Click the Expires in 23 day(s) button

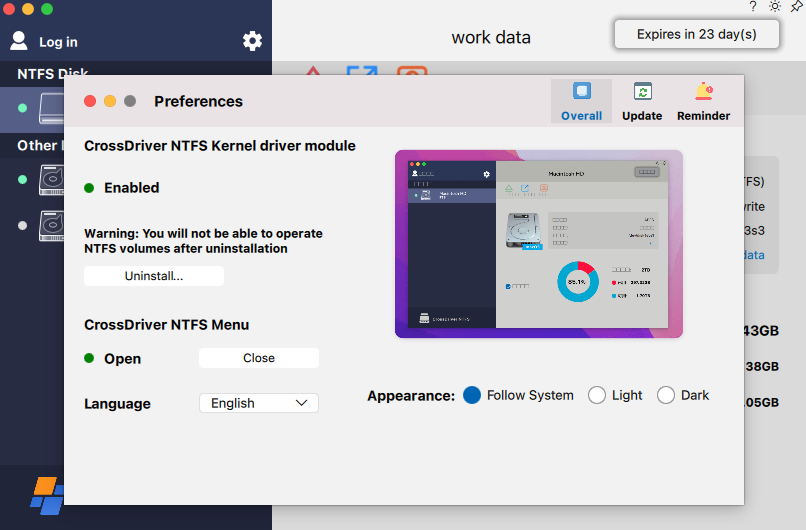[696, 34]
